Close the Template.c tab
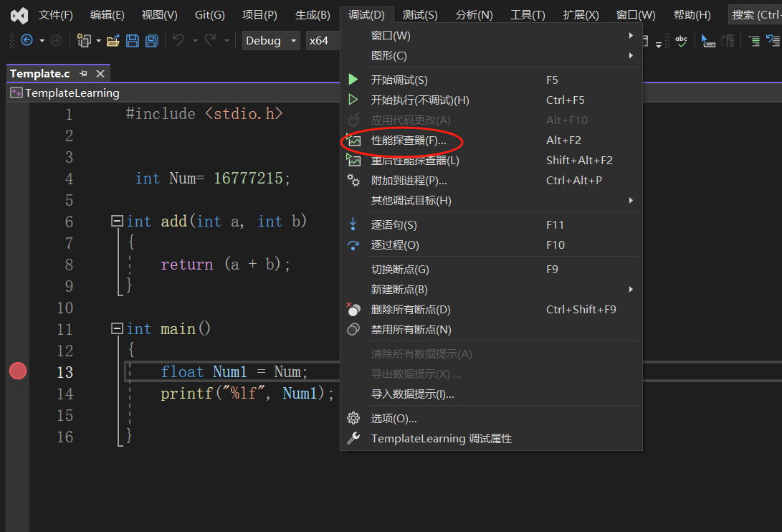Screen dimensions: 782x532 point(100,74)
